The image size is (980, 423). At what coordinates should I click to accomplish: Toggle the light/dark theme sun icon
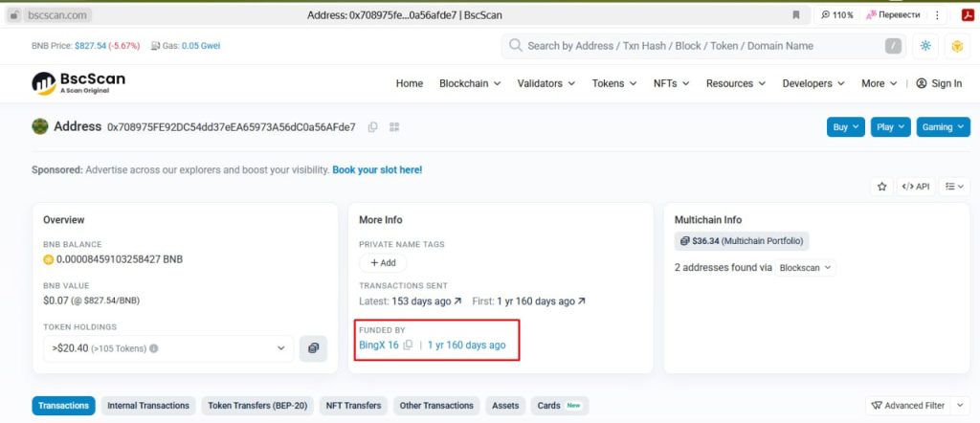(x=924, y=46)
